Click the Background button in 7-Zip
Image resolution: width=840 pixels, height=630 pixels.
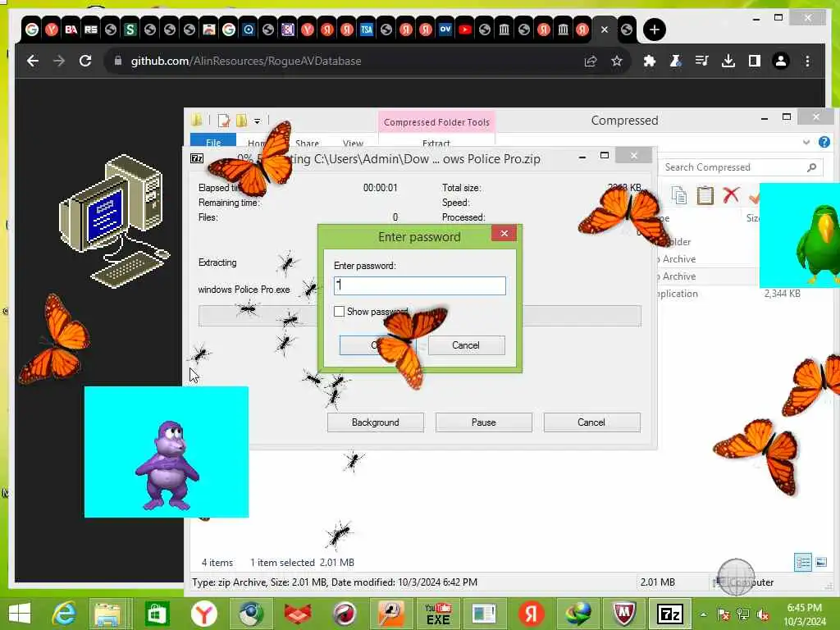375,422
